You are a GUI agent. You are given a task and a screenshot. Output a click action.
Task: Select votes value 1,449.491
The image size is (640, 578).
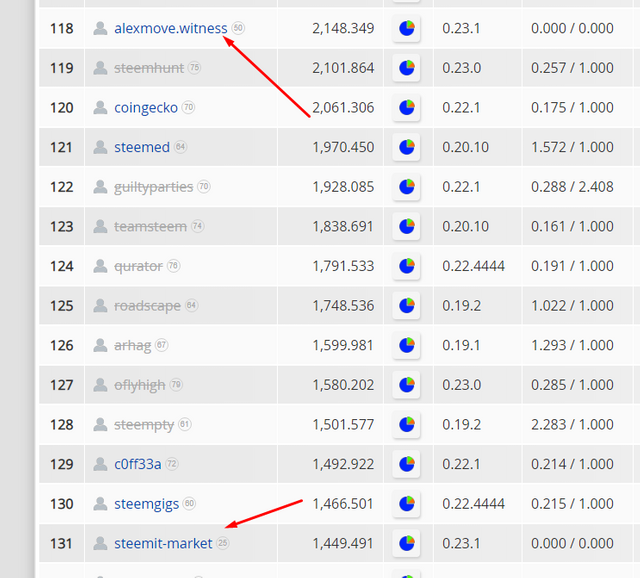point(343,543)
